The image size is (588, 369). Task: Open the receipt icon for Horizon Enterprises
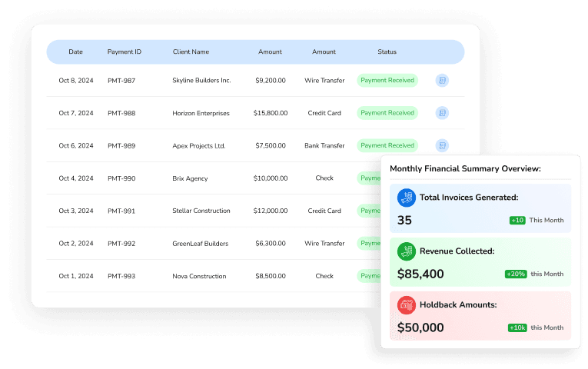coord(442,113)
